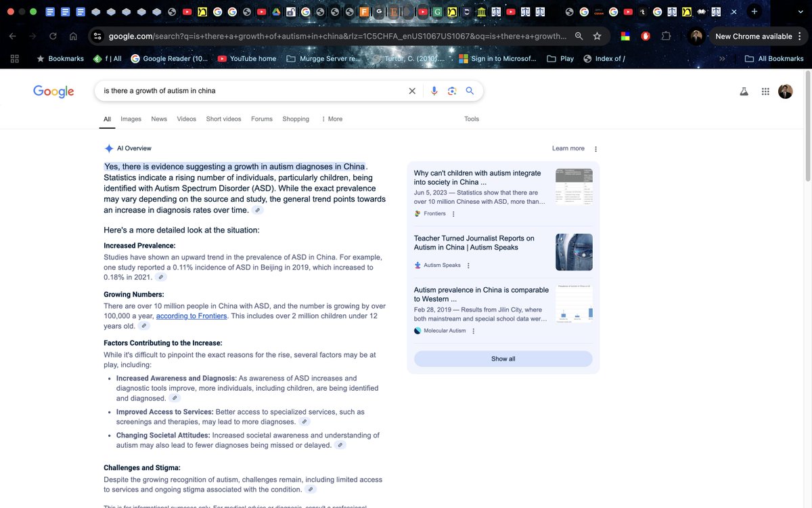
Task: Click the search-in-page magnifier in address bar
Action: point(579,36)
